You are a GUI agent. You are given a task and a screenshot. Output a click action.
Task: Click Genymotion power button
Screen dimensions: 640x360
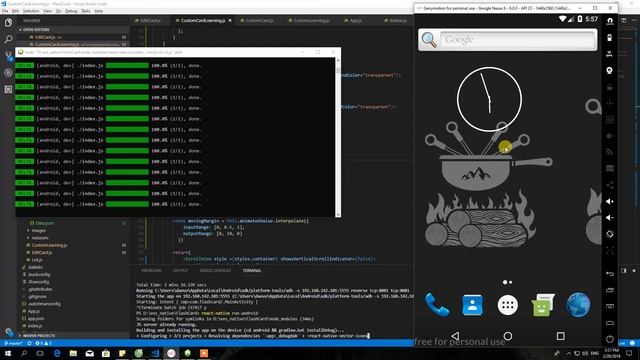pyautogui.click(x=610, y=339)
